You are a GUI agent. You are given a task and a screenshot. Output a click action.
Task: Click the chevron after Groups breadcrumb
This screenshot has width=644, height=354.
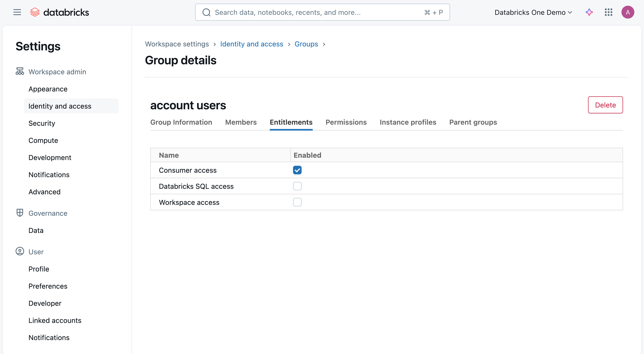click(x=324, y=44)
